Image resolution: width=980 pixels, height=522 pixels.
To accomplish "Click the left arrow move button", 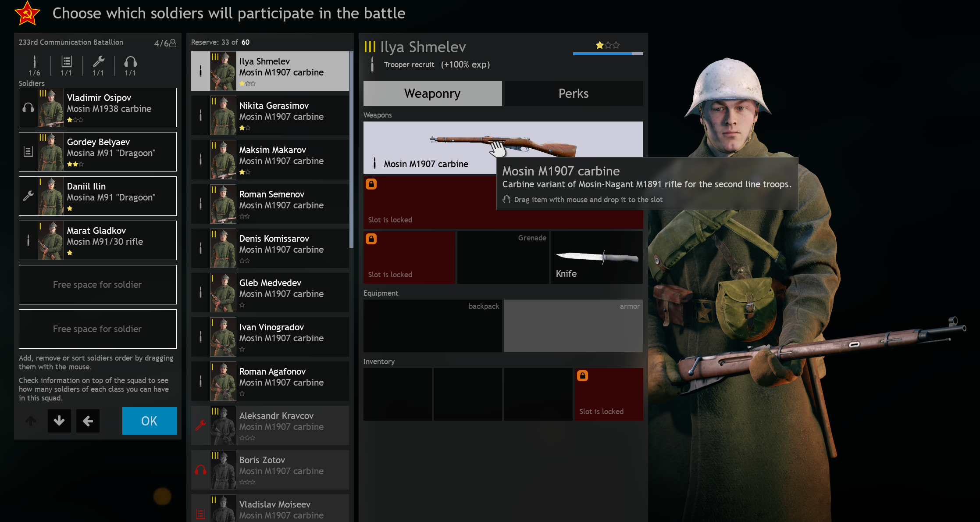I will pyautogui.click(x=88, y=421).
